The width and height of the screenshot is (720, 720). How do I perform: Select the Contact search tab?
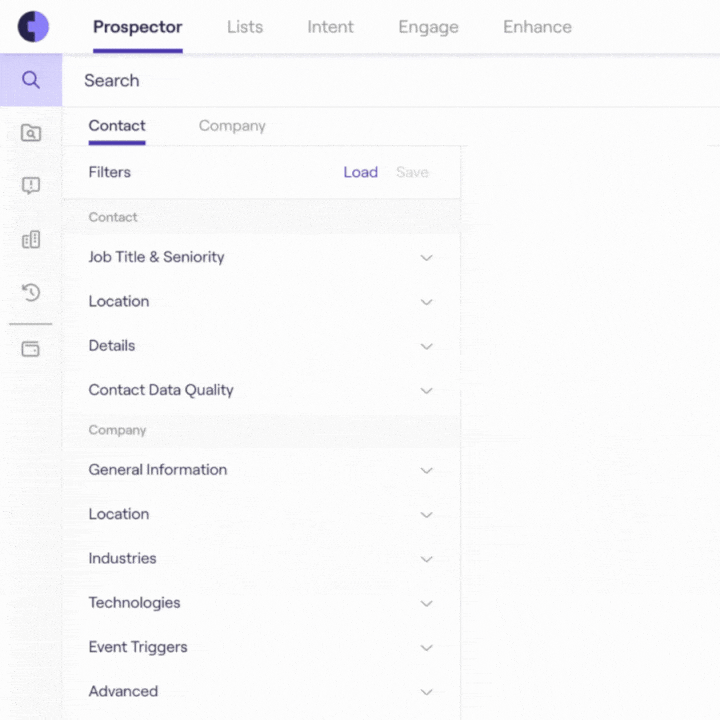pyautogui.click(x=117, y=125)
